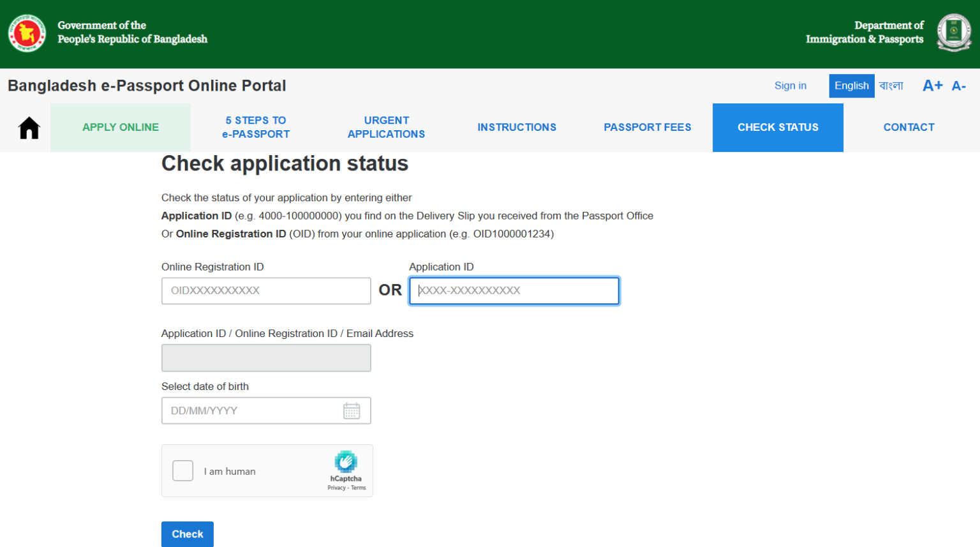Click the Sign in link

click(790, 85)
